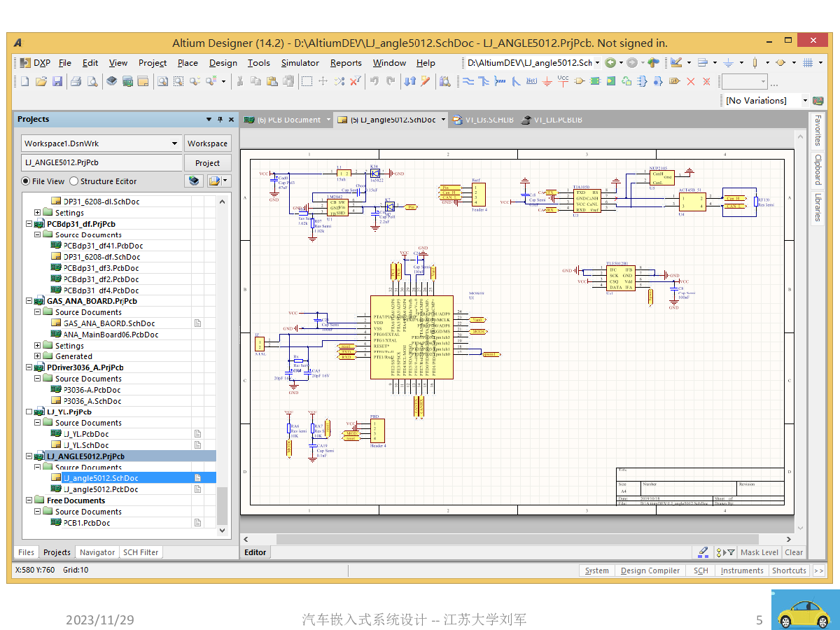Click the Compile project chip icon in Projects panel

coord(195,181)
